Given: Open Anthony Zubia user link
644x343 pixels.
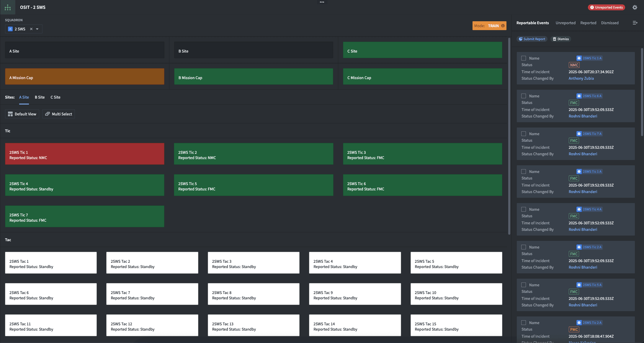Looking at the screenshot, I should [x=581, y=78].
